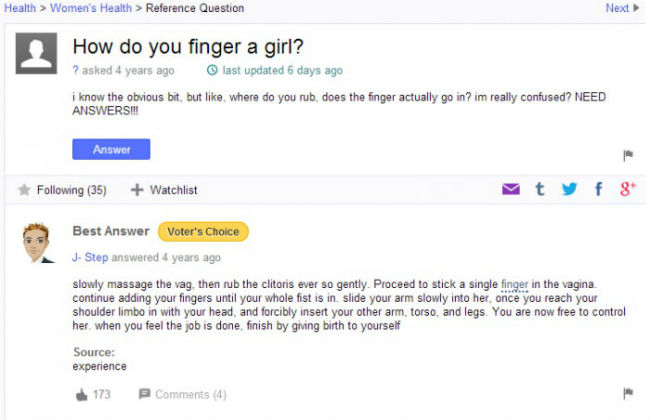Click the Voter's Choice badge

(203, 232)
